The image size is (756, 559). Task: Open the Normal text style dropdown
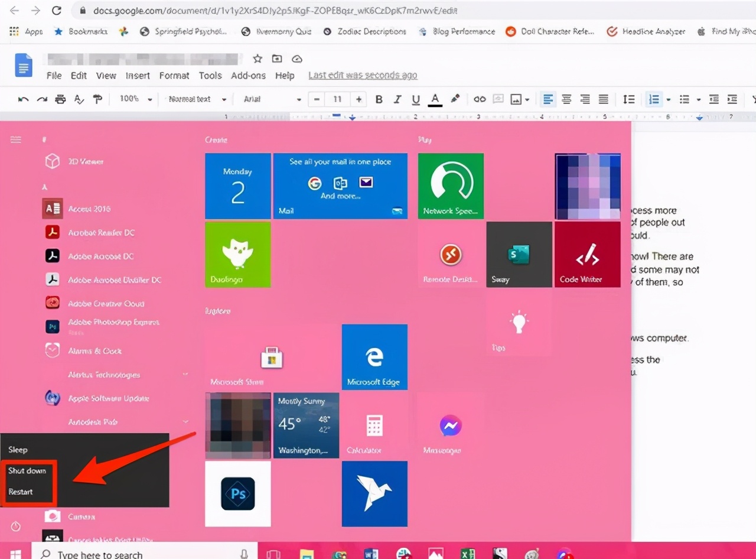tap(197, 99)
